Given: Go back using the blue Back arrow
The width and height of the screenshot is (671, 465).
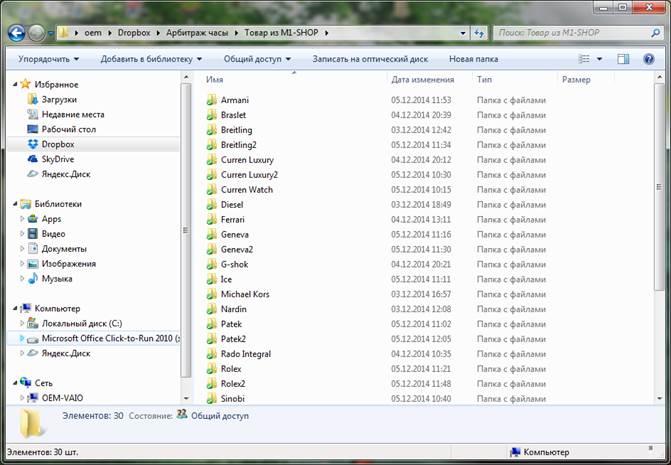Looking at the screenshot, I should coord(16,33).
